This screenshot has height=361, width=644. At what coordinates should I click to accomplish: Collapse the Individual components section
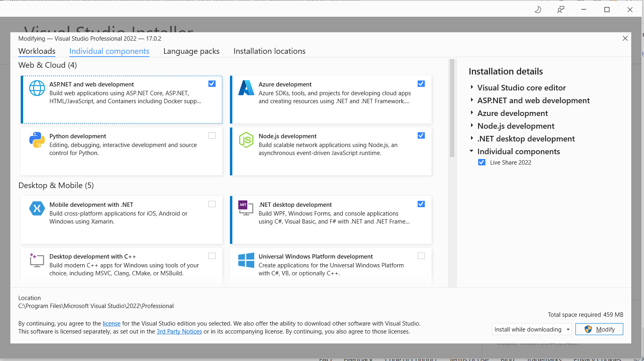point(471,151)
